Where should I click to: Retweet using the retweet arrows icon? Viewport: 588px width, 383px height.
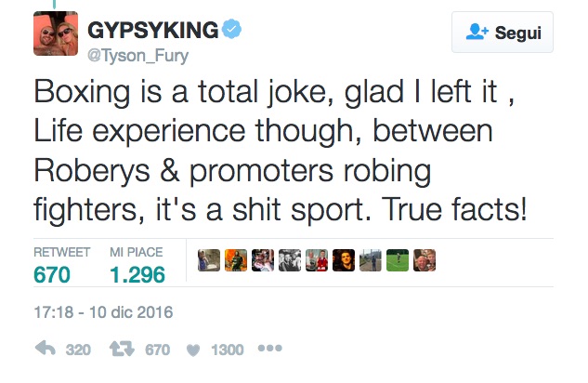pyautogui.click(x=123, y=350)
